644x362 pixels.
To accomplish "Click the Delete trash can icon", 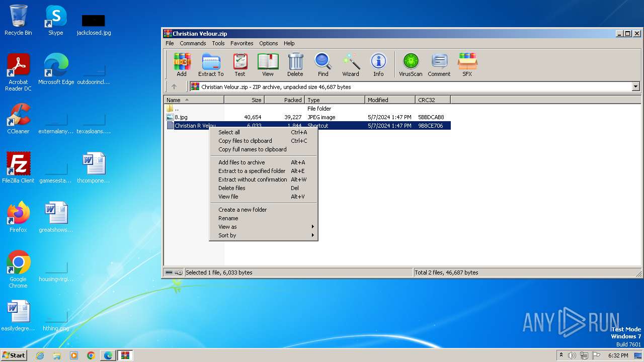I will [x=295, y=65].
